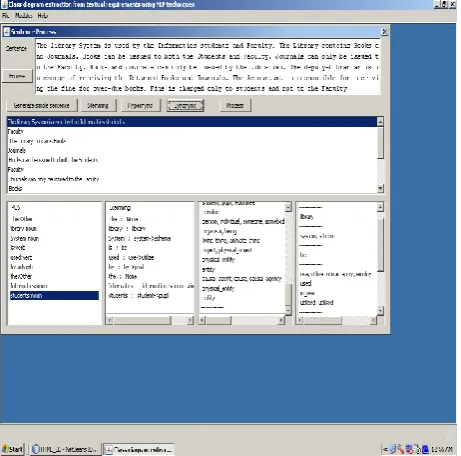Screen dimensions: 461x456
Task: Open the File menu
Action: coord(5,16)
